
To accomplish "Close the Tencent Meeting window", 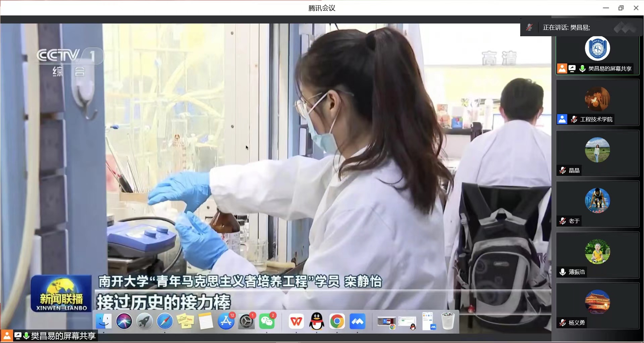I will (636, 8).
